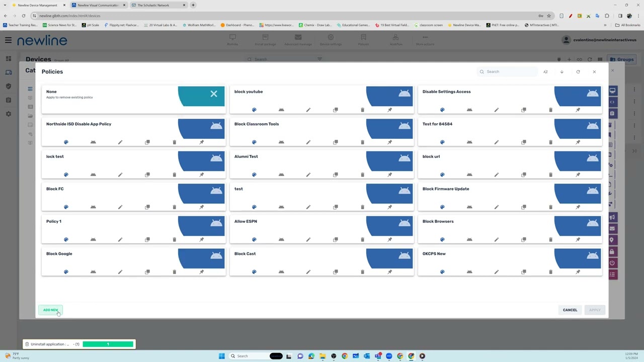Image resolution: width=644 pixels, height=362 pixels.
Task: Open a new browser tab
Action: [193, 5]
